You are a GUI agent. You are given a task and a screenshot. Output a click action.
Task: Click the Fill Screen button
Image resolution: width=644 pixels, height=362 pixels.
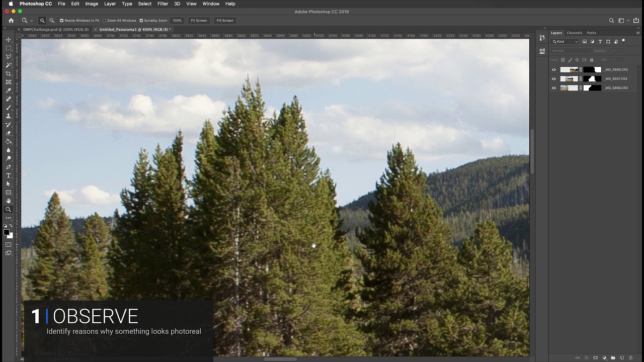[225, 21]
